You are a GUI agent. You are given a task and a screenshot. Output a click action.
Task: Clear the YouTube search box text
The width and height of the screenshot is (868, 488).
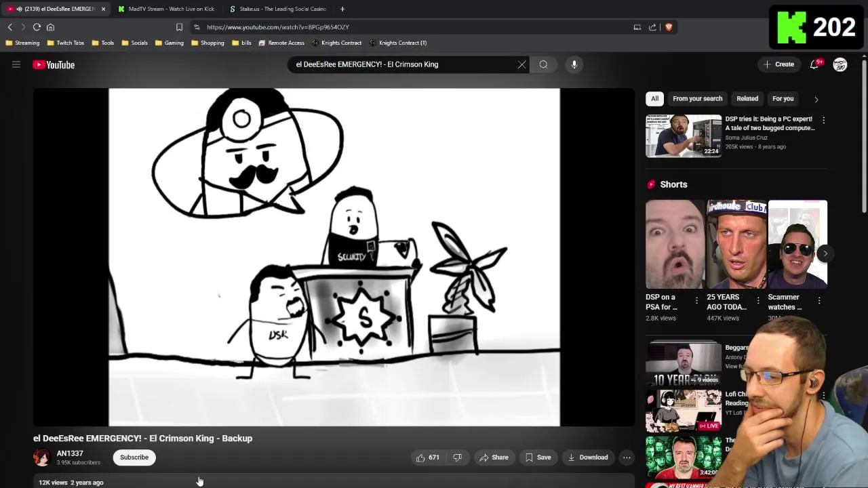tap(521, 64)
